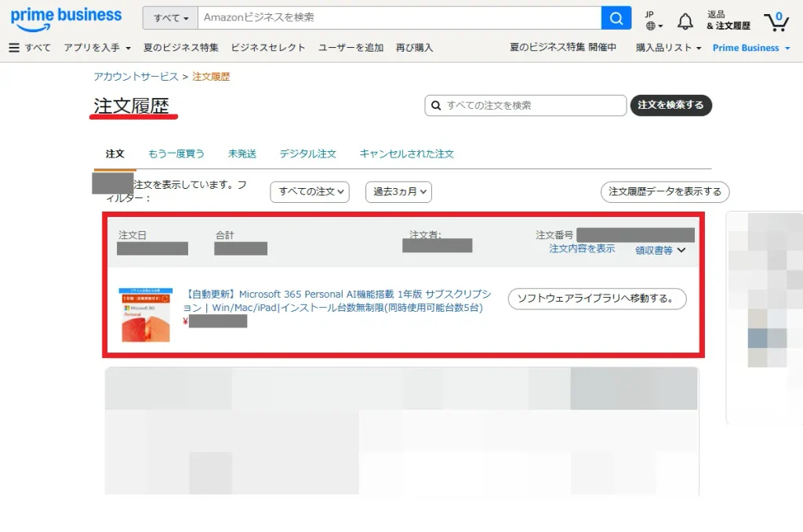Click the 注文日 column label
The image size is (803, 532).
tap(133, 235)
